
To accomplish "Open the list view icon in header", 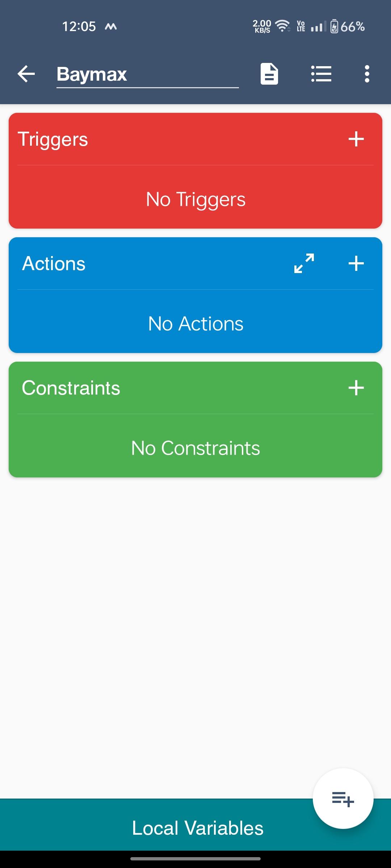I will 321,74.
